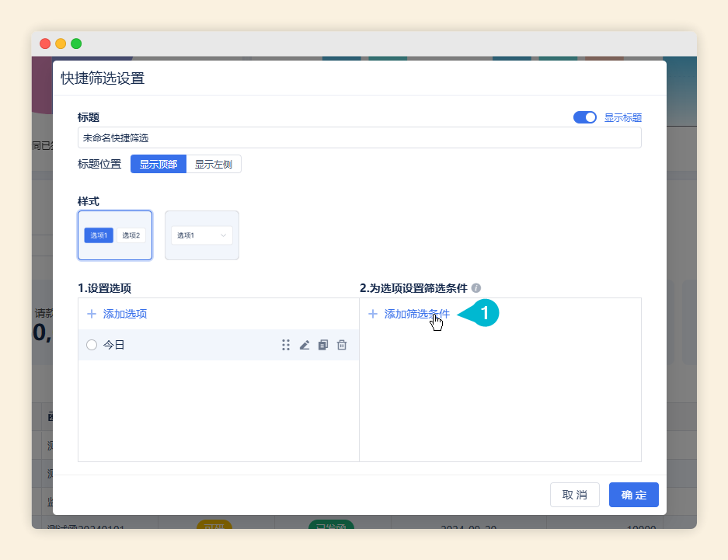This screenshot has width=728, height=560.
Task: Duplicate the 今日 option using copy icon
Action: pos(323,345)
